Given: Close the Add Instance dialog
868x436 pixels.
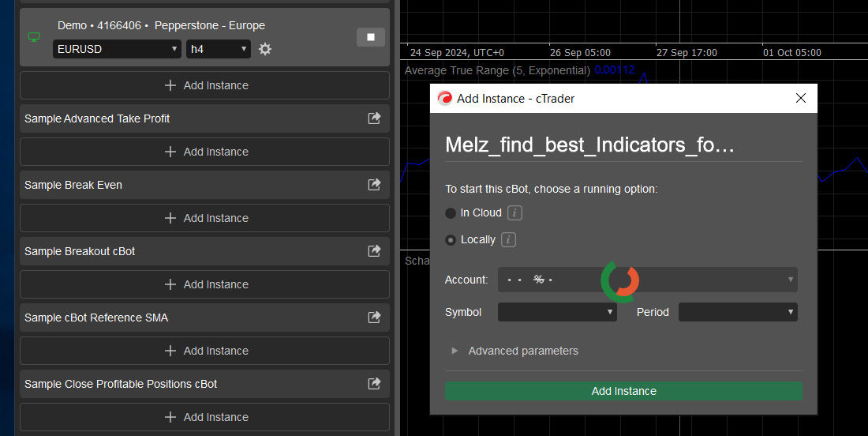Looking at the screenshot, I should (x=800, y=98).
